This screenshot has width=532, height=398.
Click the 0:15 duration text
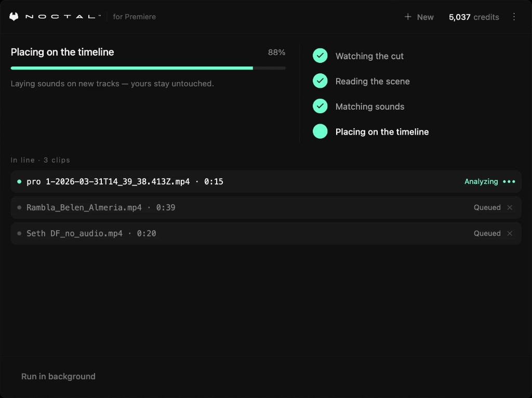coord(214,181)
